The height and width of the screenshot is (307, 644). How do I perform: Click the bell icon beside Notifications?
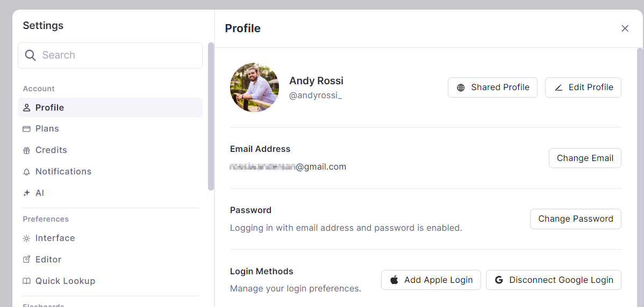(x=26, y=172)
